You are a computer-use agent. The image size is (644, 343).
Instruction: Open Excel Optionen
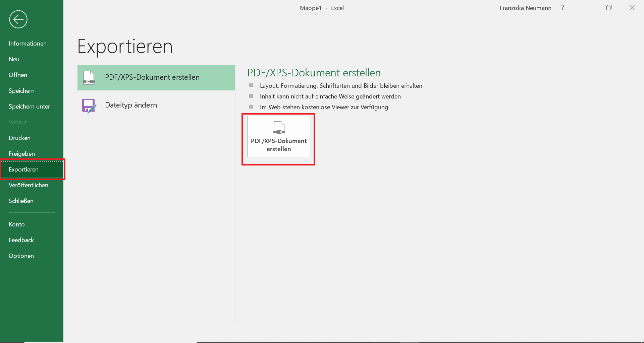click(x=21, y=256)
